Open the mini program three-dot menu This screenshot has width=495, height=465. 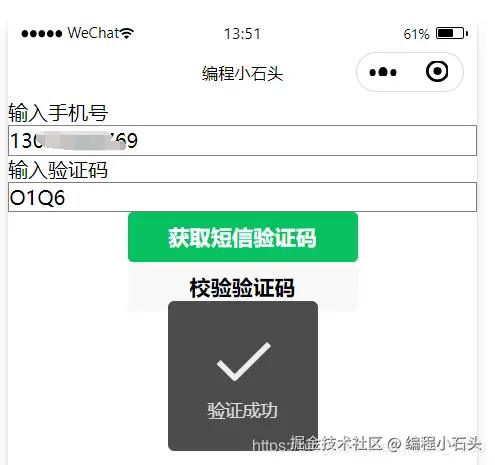(x=383, y=72)
